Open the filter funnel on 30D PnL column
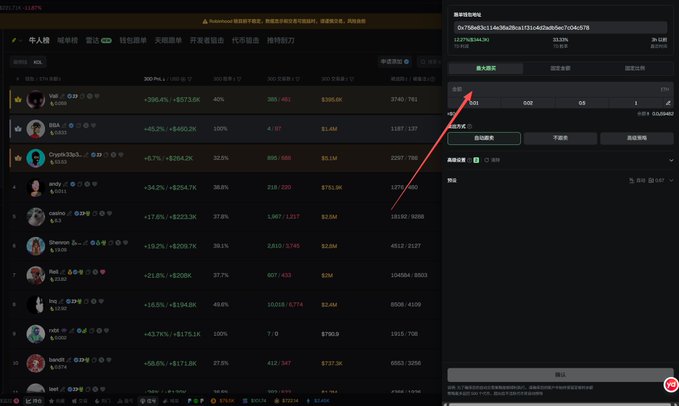 189,79
